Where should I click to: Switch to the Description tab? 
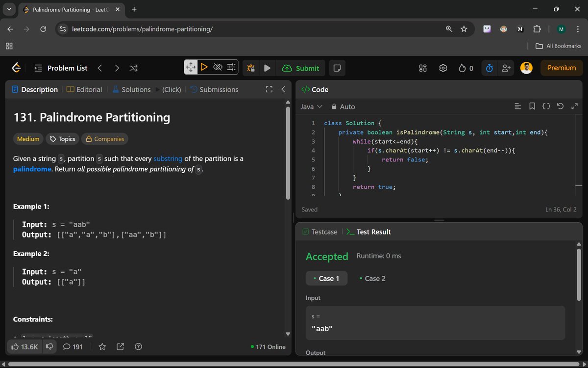(x=35, y=89)
